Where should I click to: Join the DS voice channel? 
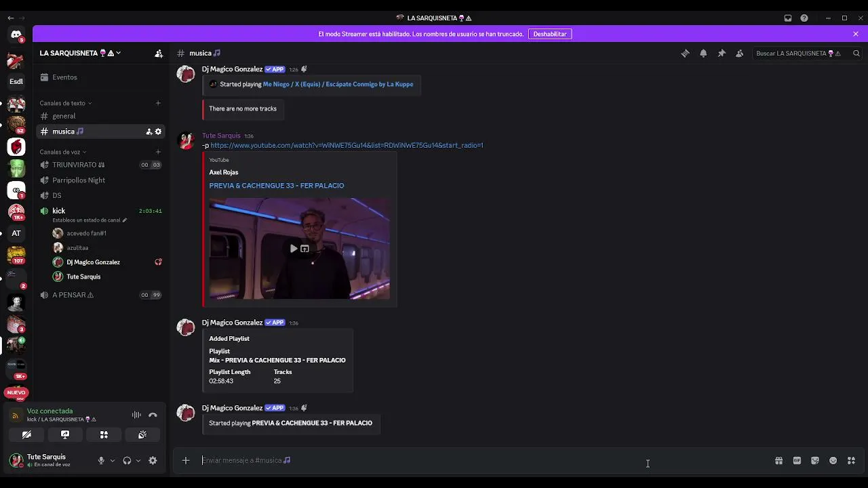point(100,195)
